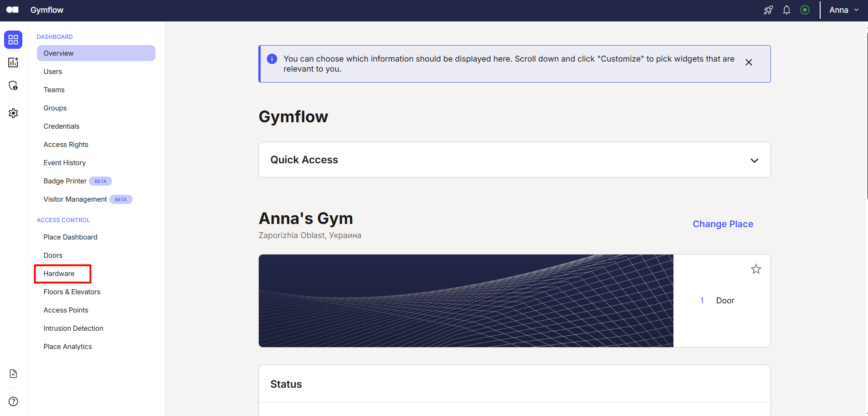Favorite Anna's Gym with star icon
This screenshot has height=416, width=868.
[756, 269]
